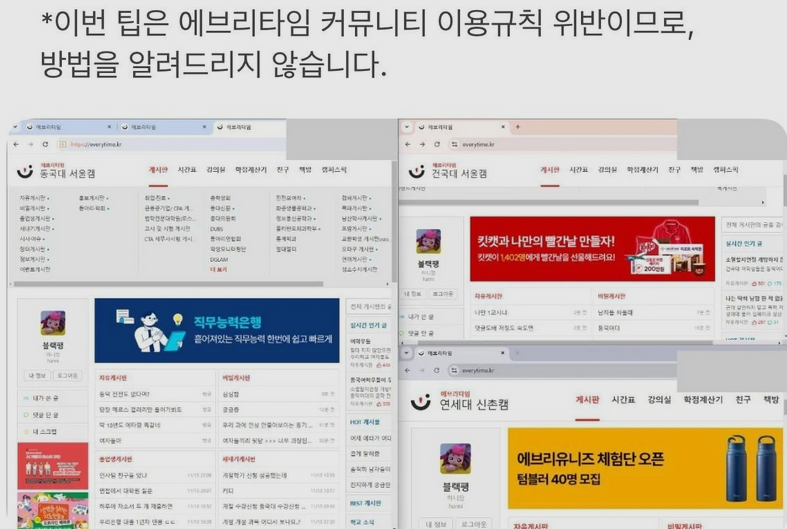
Task: Open HOT 게시물 section in 동국대 window
Action: [365, 422]
